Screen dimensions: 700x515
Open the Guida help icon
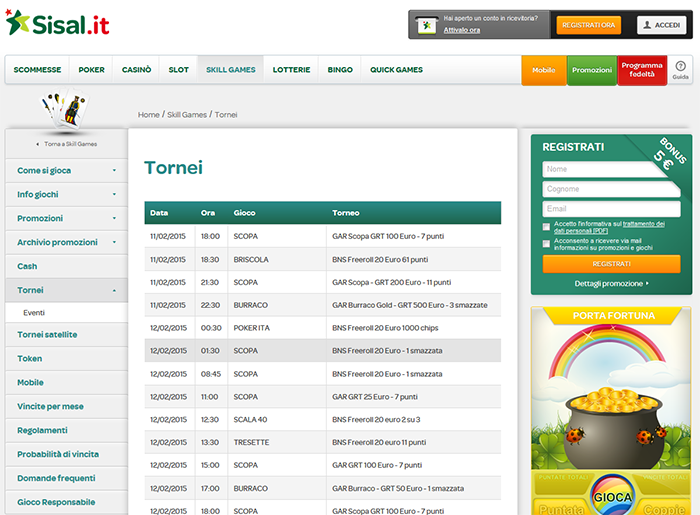[x=680, y=70]
